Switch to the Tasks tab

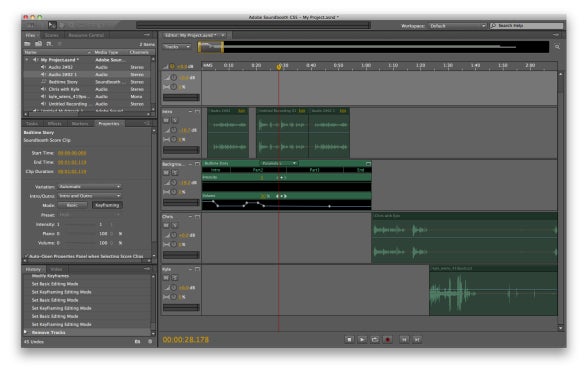pos(32,123)
